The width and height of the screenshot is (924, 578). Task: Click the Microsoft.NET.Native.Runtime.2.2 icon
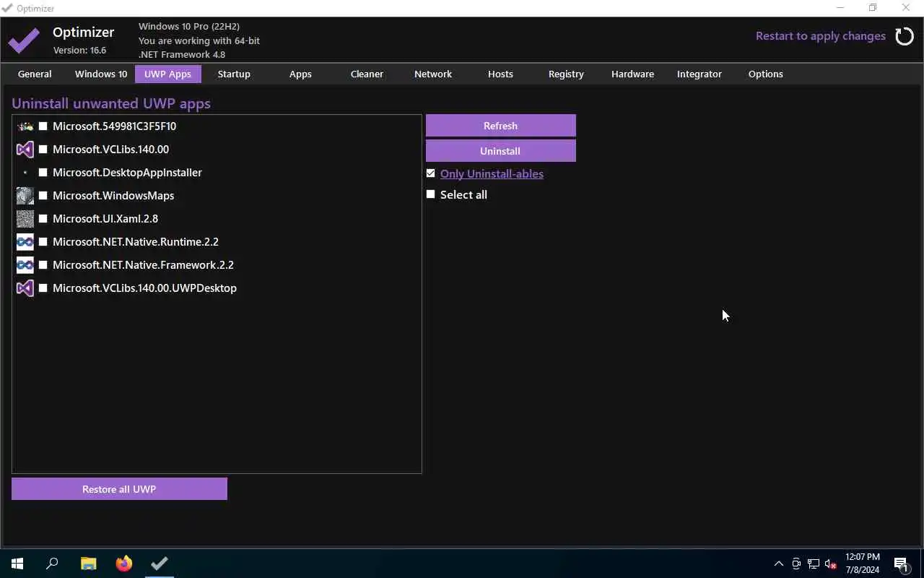click(x=25, y=242)
